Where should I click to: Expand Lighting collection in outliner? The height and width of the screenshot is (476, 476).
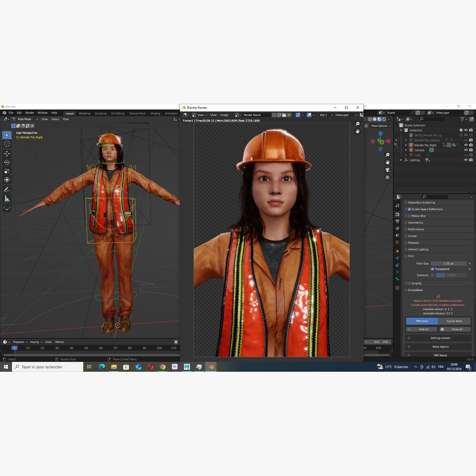coord(401,160)
